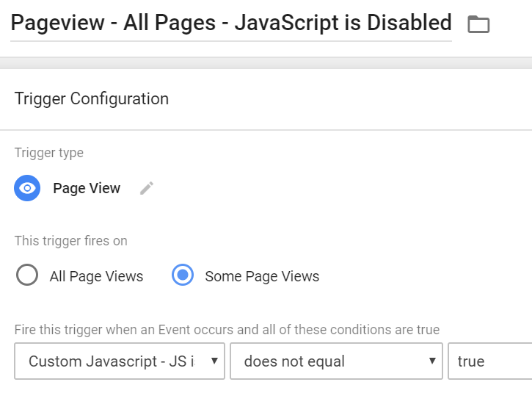Select the Some Page Views radio button
Screen dimensions: 532x393
point(182,275)
